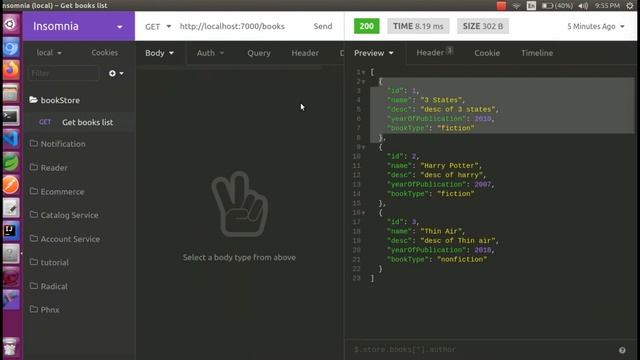Click the TIME 8.19 ms badge
The width and height of the screenshot is (640, 360).
pos(418,26)
